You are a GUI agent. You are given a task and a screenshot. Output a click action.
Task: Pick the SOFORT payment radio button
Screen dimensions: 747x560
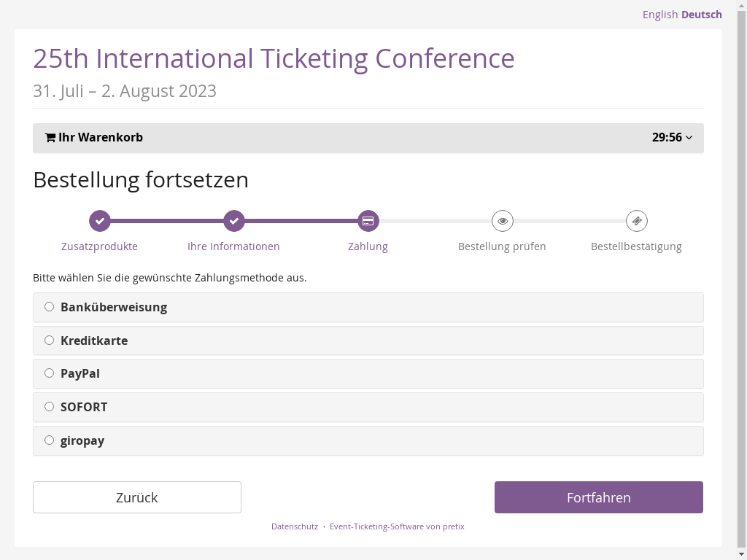(x=50, y=407)
